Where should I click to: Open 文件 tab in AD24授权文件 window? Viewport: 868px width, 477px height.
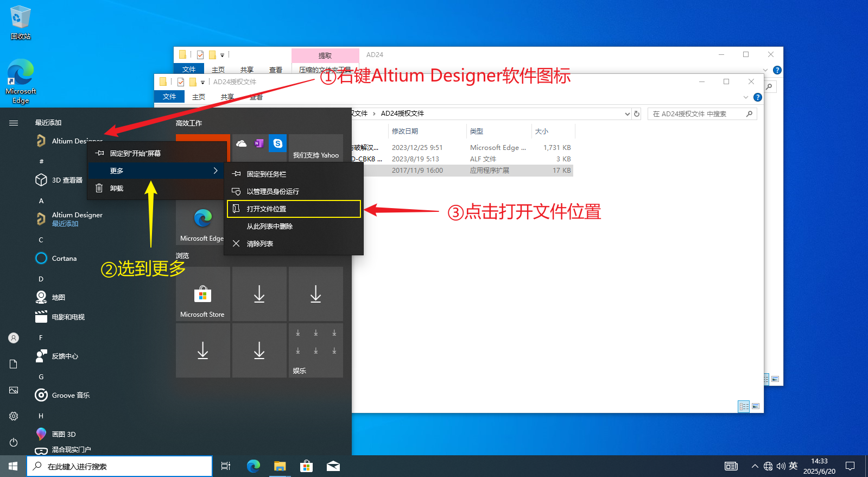tap(169, 97)
